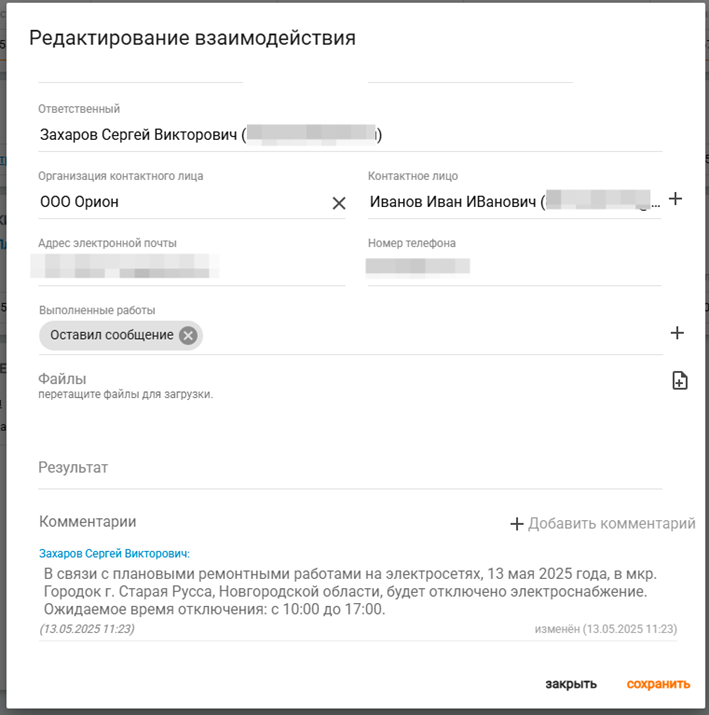The width and height of the screenshot is (709, 715).
Task: Remove the Оставил сообщение chip
Action: (188, 336)
